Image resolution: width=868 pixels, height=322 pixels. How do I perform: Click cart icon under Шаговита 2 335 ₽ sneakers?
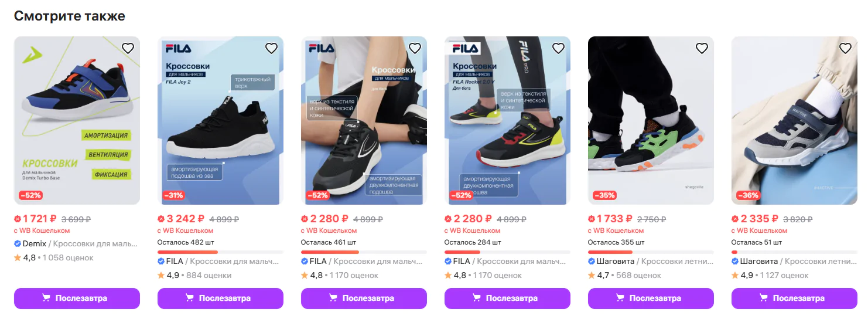click(763, 298)
